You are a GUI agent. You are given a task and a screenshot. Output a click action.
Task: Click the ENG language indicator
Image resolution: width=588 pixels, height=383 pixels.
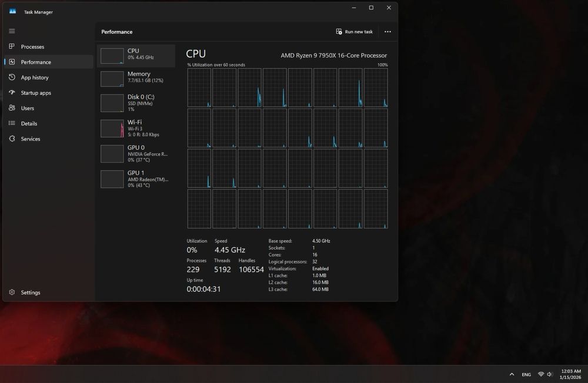tap(526, 374)
